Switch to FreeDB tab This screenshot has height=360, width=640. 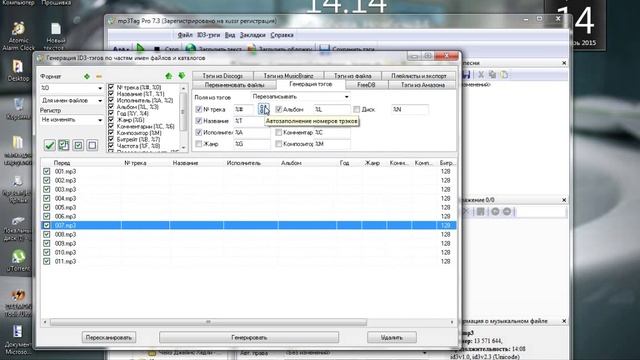366,85
